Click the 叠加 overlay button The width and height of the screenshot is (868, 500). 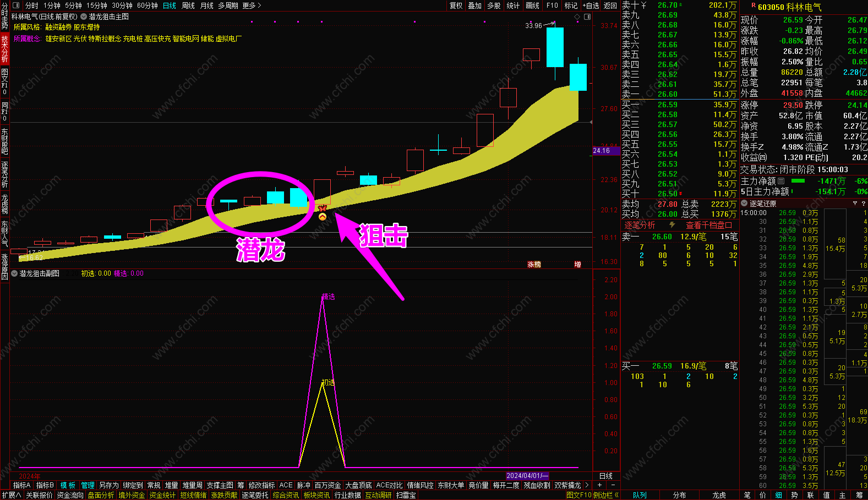(475, 6)
